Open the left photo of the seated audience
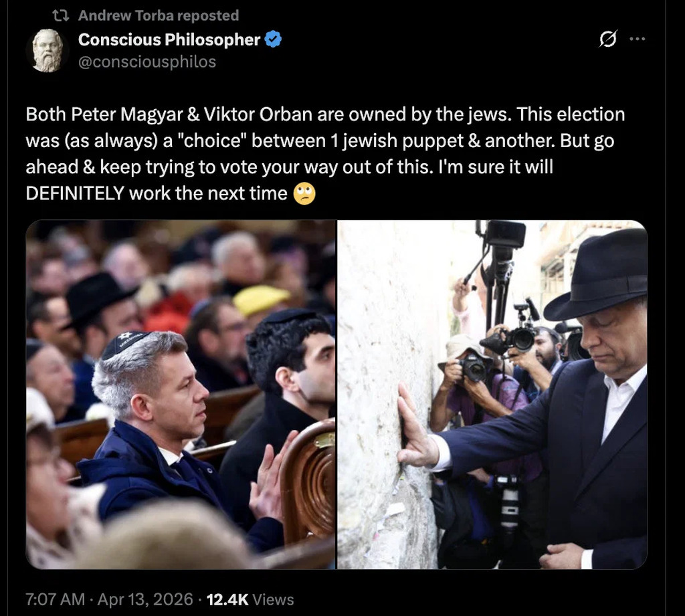Screen dimensions: 685x616 click(x=181, y=395)
